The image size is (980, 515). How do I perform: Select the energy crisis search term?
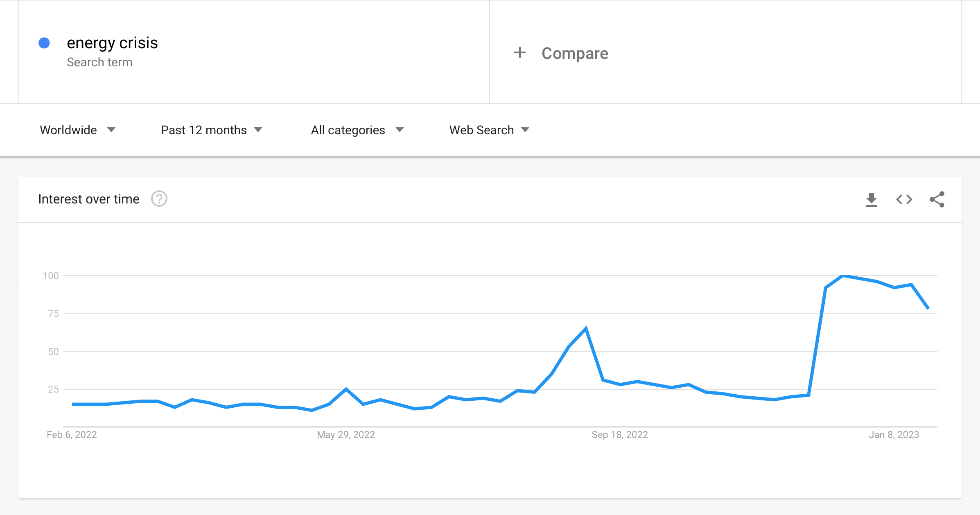point(112,43)
